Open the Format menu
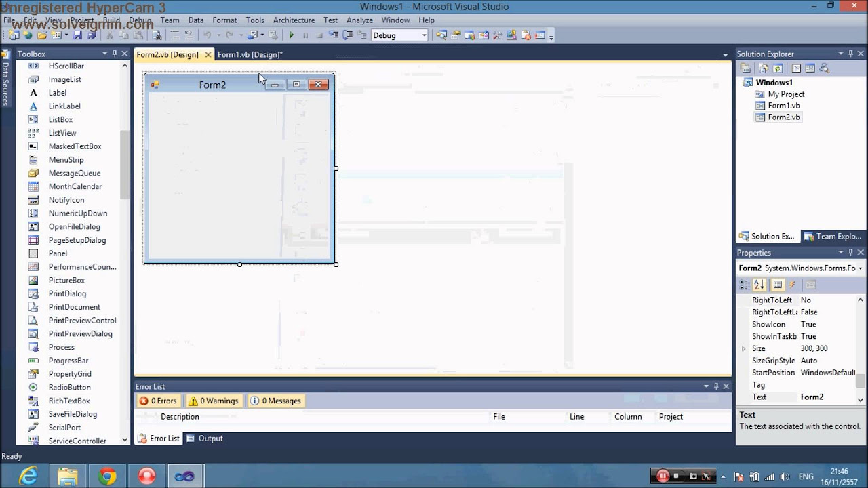The width and height of the screenshot is (868, 488). point(224,20)
